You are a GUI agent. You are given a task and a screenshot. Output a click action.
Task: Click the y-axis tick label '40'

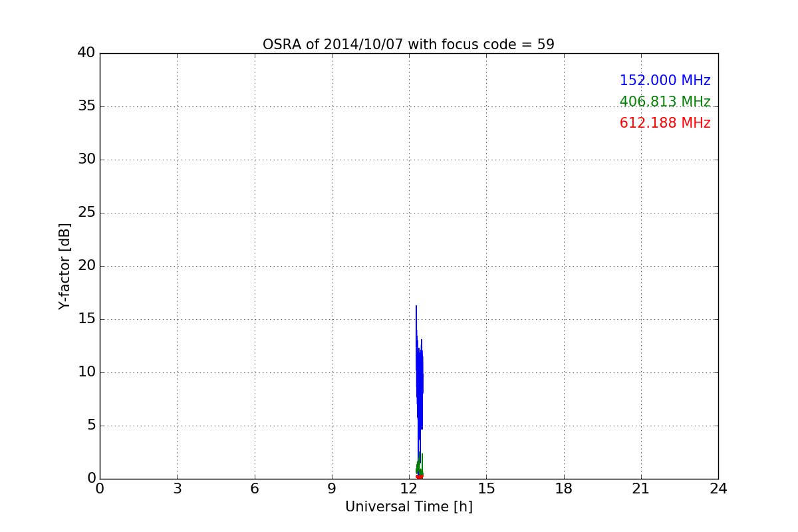(86, 53)
